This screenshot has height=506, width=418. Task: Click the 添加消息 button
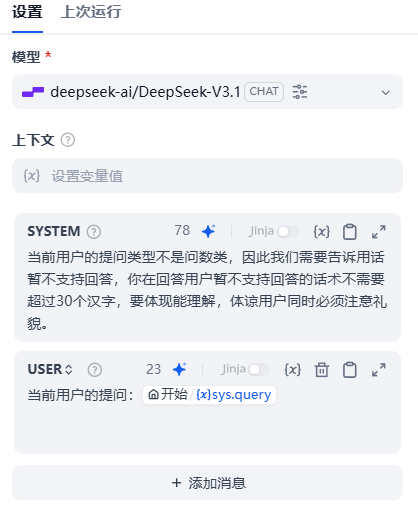[207, 483]
